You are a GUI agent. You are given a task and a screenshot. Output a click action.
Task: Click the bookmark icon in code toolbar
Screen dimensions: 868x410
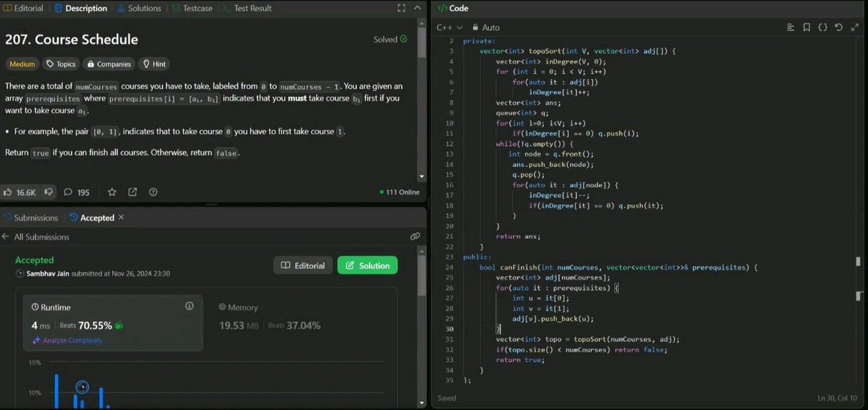click(x=807, y=27)
